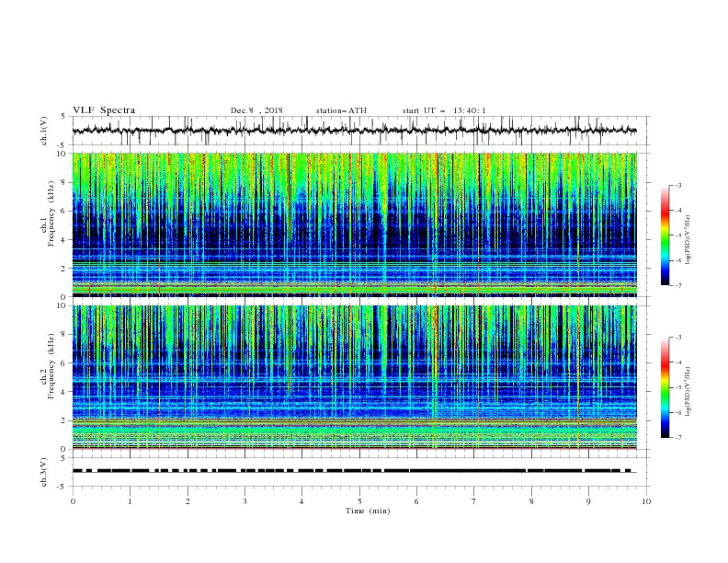Click the time axis tick label 5

tap(359, 501)
